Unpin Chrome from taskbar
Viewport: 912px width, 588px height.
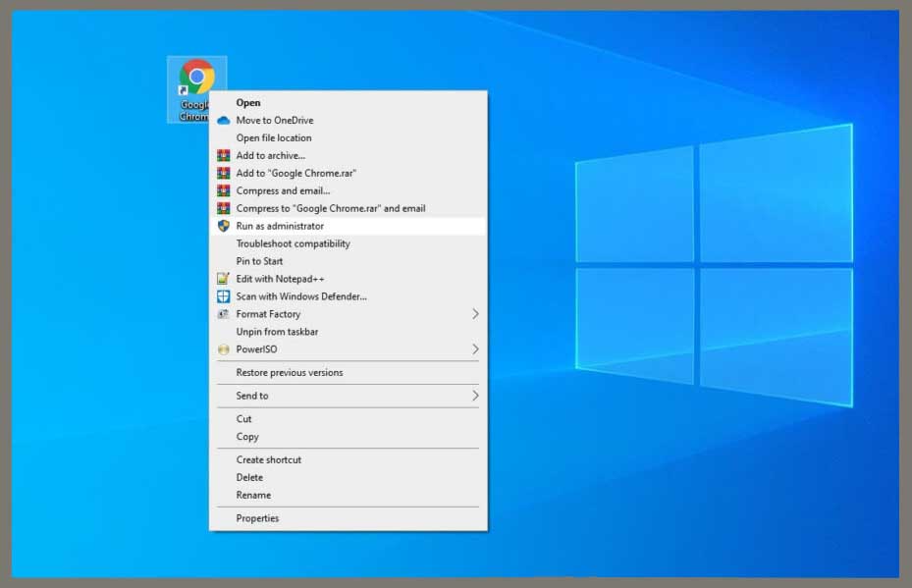coord(275,332)
